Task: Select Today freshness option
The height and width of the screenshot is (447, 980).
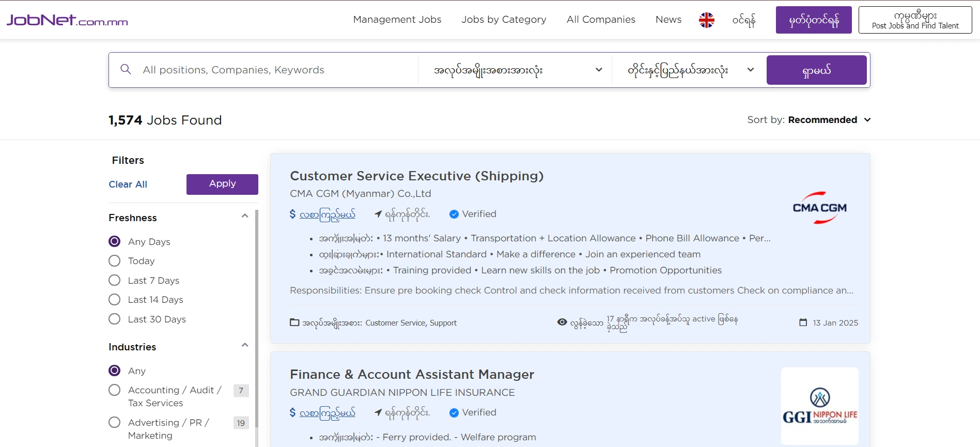Action: click(115, 261)
